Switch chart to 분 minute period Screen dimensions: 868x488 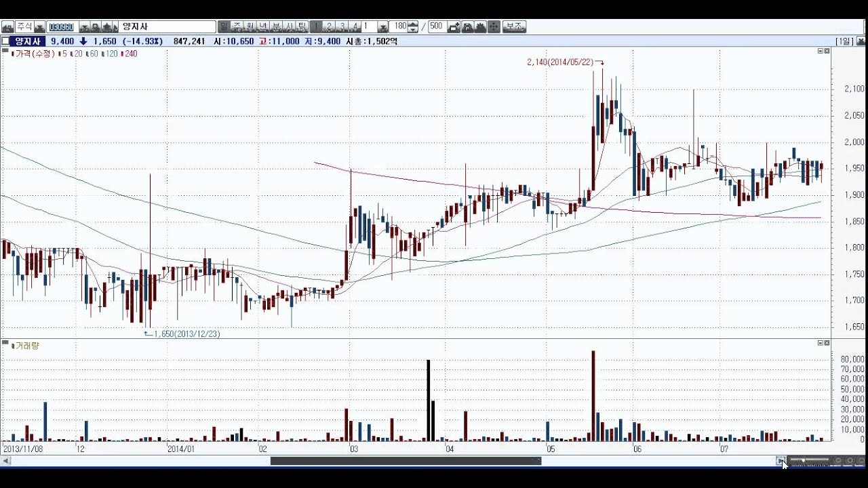tap(277, 27)
